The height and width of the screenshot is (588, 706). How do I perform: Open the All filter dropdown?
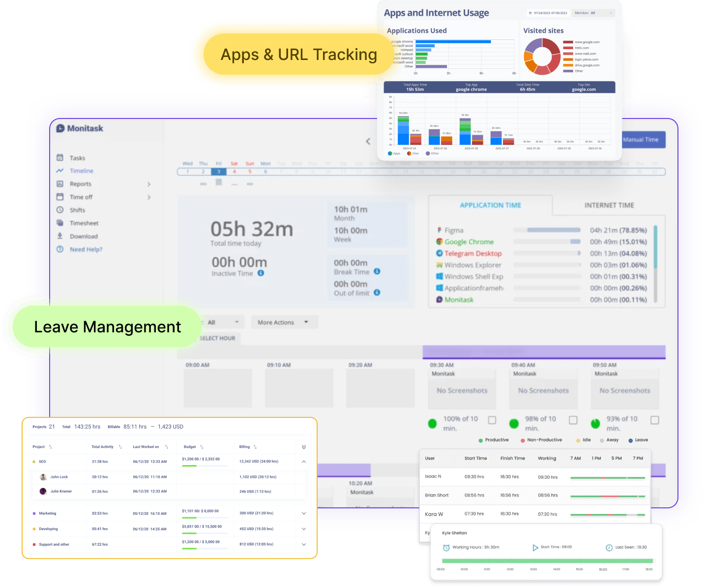(224, 323)
